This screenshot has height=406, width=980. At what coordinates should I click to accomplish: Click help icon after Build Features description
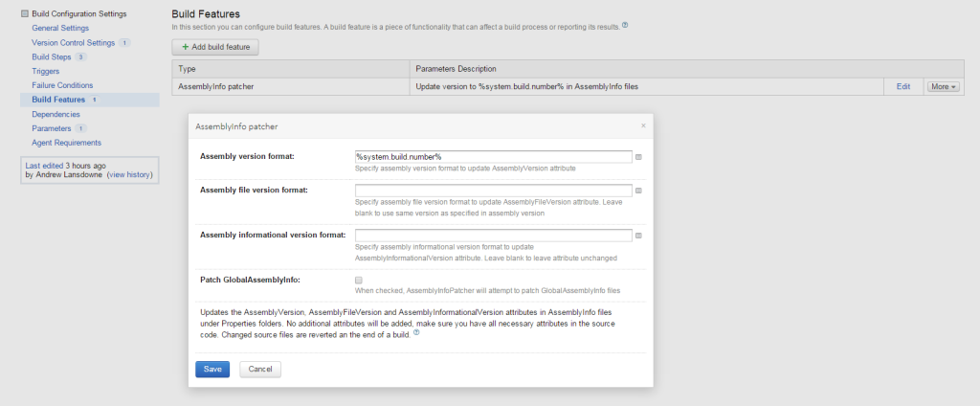[625, 25]
